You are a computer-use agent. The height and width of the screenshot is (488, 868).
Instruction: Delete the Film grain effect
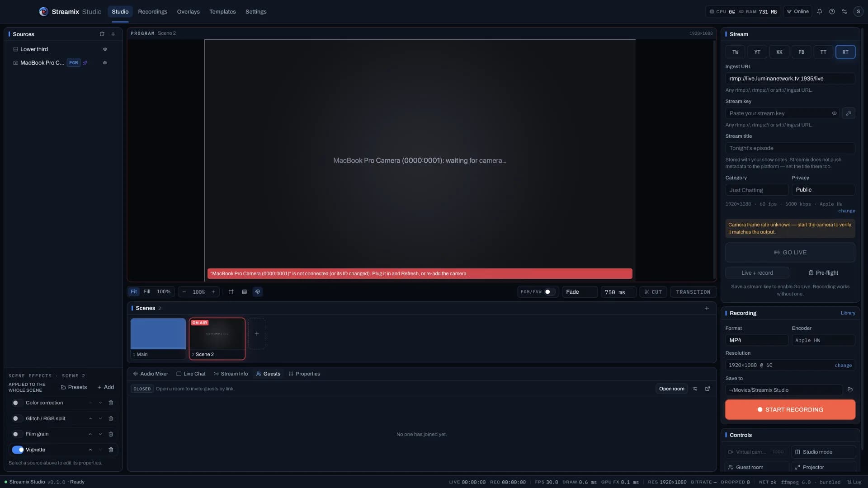point(111,434)
